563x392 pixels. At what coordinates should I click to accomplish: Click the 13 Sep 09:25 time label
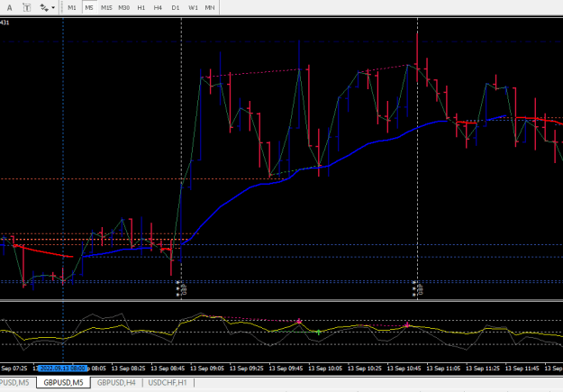coord(246,369)
